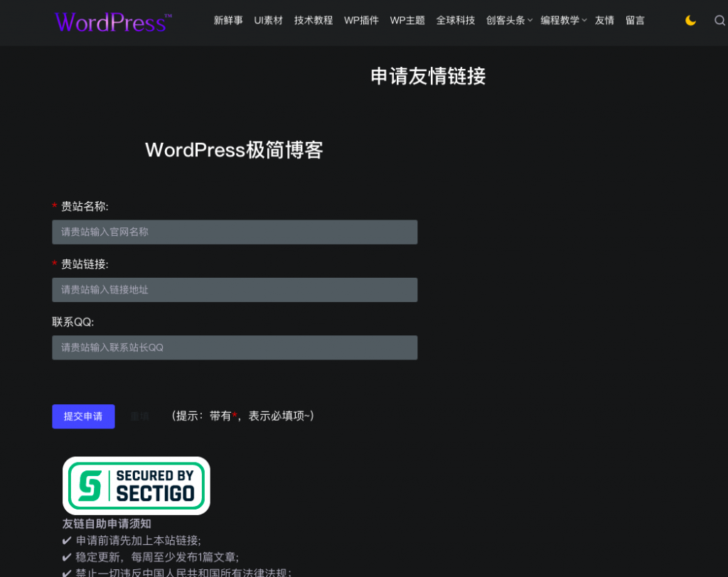Viewport: 728px width, 577px height.
Task: Toggle dark mode with the moon icon
Action: tap(690, 21)
